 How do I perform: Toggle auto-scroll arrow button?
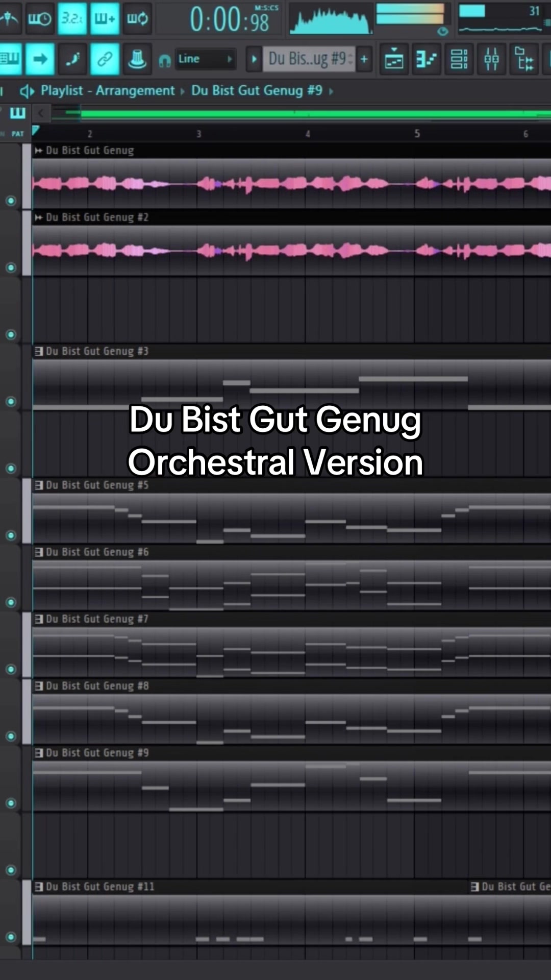[39, 59]
